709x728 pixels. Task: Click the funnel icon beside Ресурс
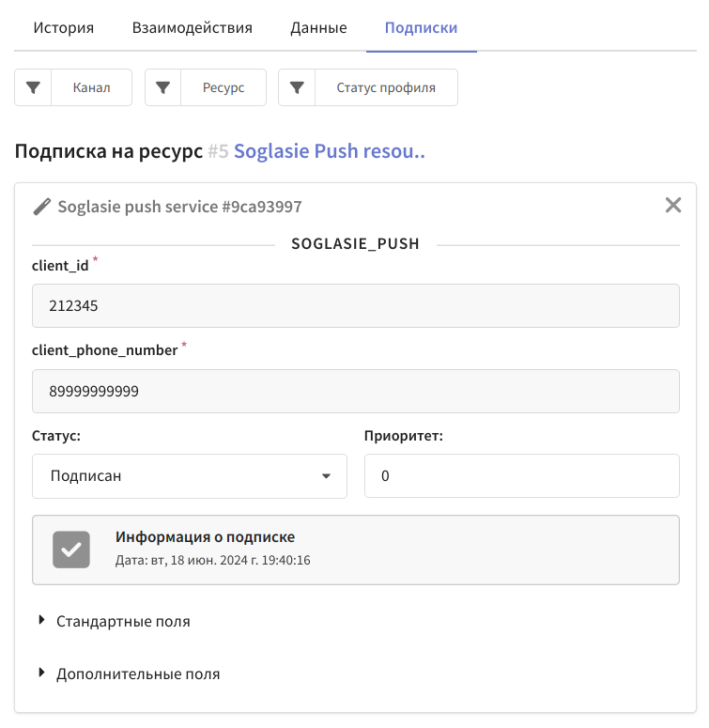point(162,87)
